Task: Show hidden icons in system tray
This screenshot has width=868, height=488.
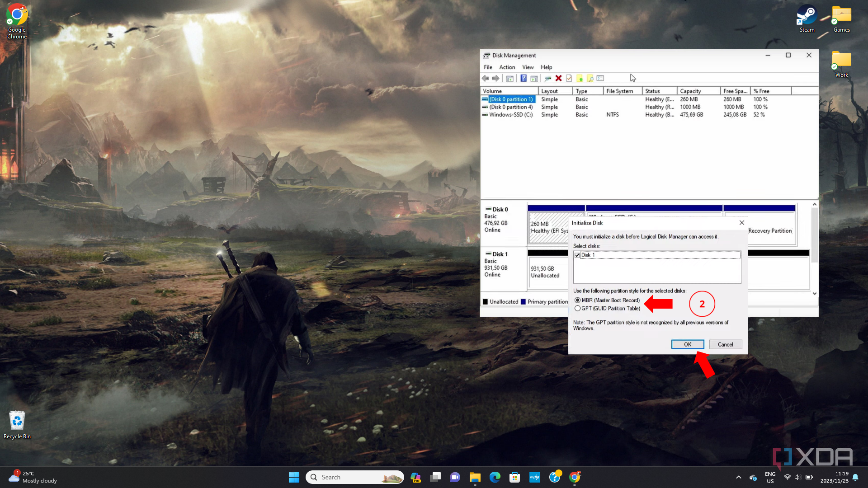Action: 739,477
